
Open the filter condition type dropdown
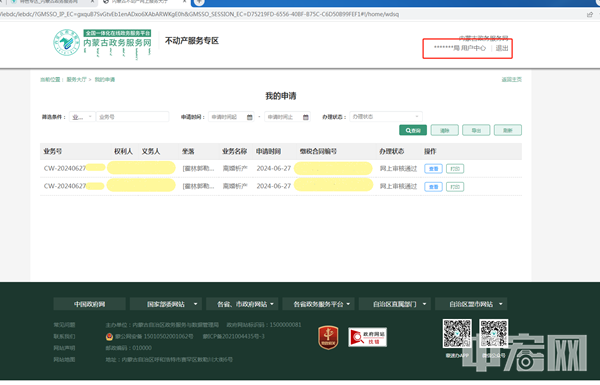(x=82, y=117)
